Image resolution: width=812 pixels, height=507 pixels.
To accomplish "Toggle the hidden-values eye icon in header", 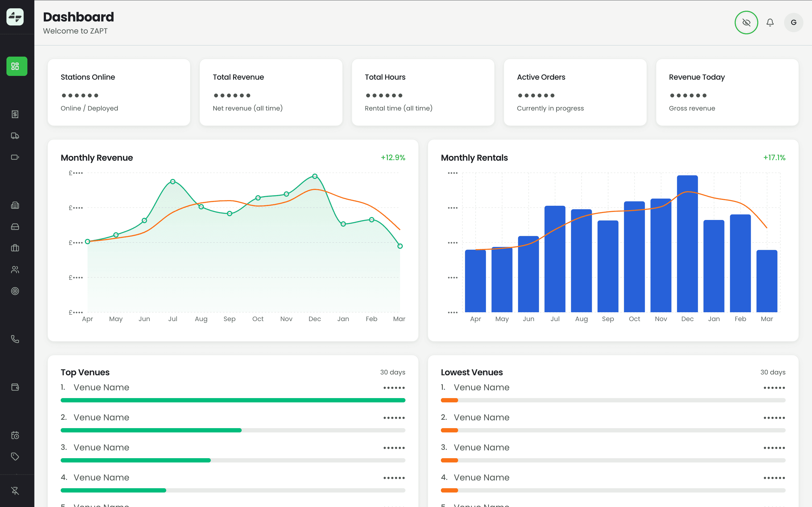I will pos(746,23).
